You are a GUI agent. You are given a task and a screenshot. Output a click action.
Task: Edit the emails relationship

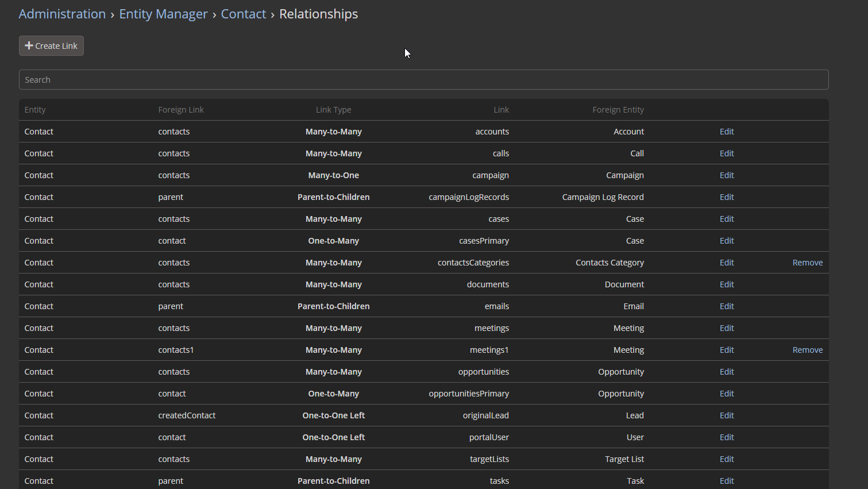[x=726, y=306]
